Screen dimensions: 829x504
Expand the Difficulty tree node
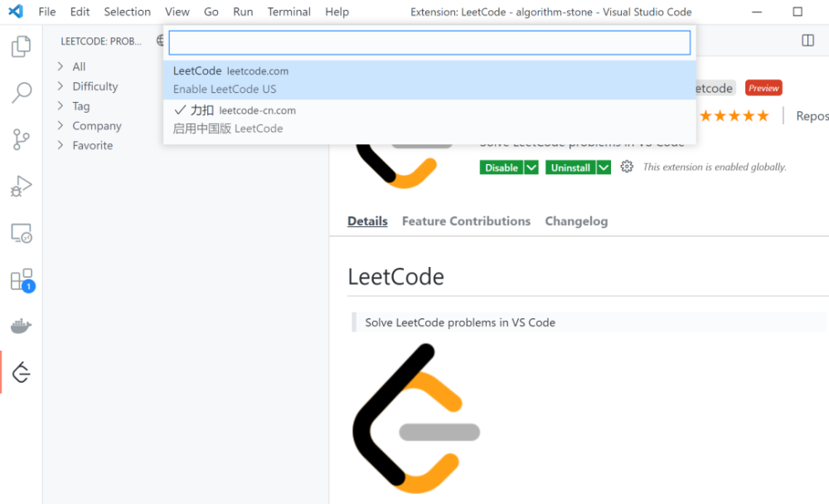95,86
